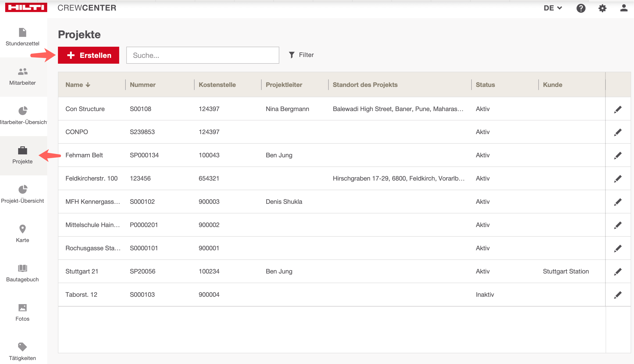Sort by the Name column arrow

[x=88, y=85]
